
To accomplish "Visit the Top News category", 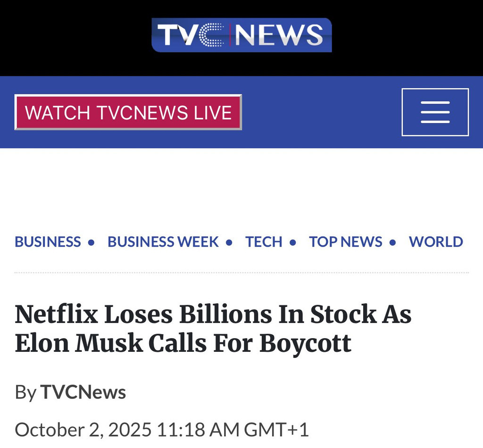I will 346,242.
